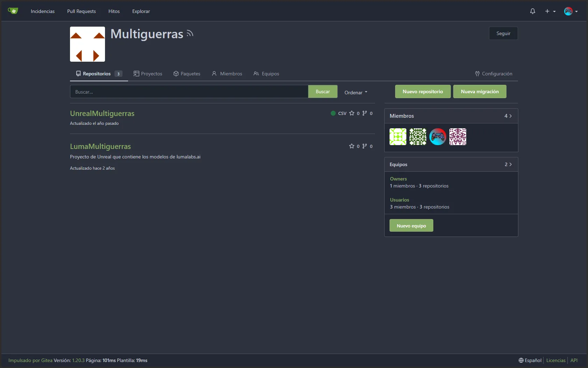
Task: Open the user avatar menu
Action: coord(571,11)
